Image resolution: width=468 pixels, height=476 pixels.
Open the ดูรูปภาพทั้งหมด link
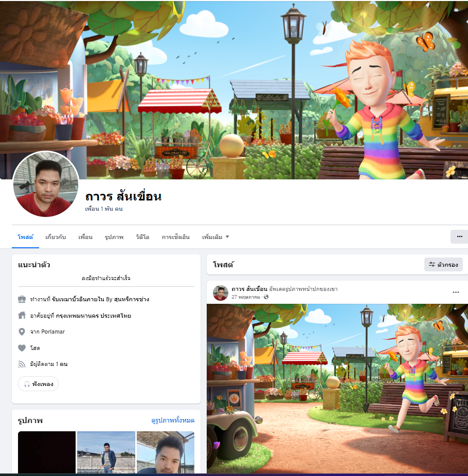tap(173, 420)
